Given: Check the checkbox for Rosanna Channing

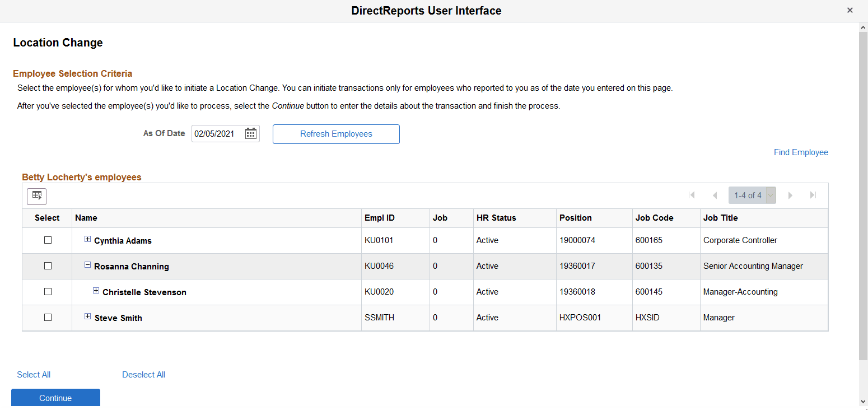Looking at the screenshot, I should pyautogui.click(x=48, y=265).
